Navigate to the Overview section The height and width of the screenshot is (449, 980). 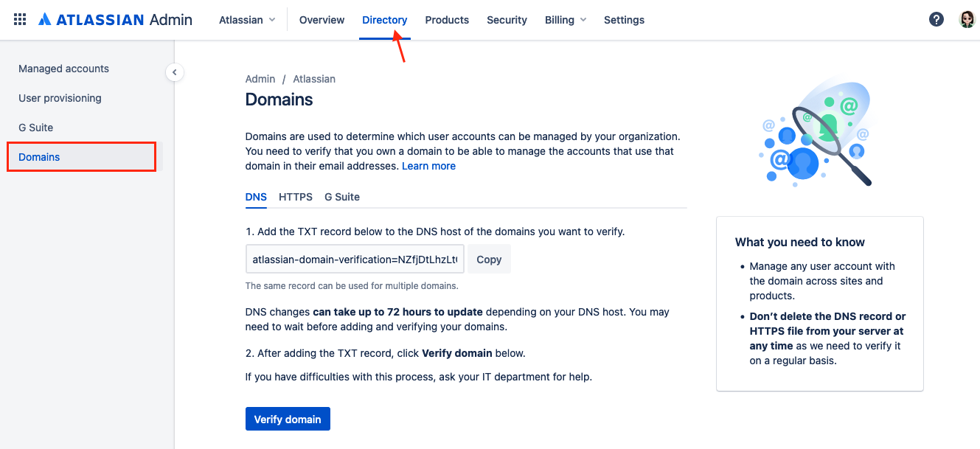coord(322,20)
